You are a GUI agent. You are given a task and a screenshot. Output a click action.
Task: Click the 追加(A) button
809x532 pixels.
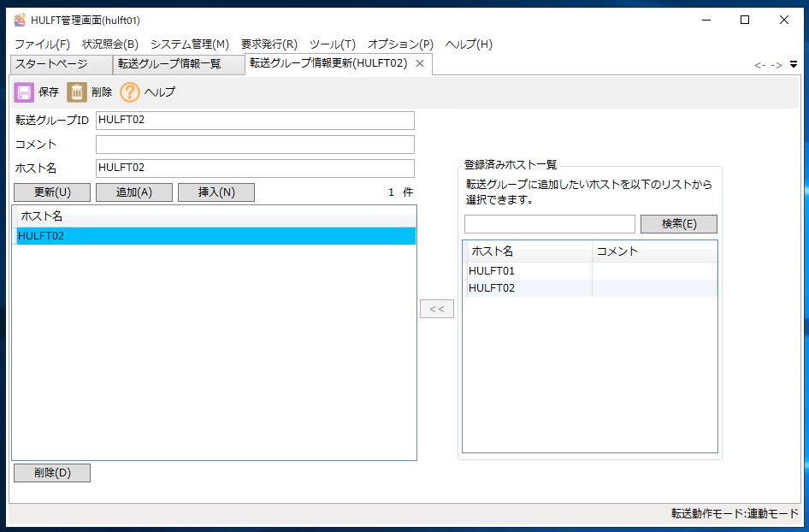tap(134, 192)
